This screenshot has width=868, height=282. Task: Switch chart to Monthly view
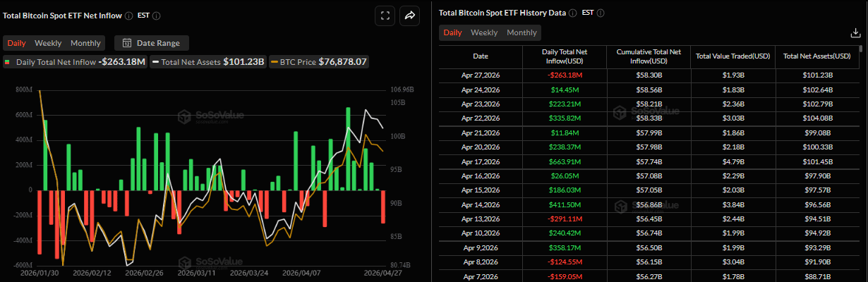point(85,43)
